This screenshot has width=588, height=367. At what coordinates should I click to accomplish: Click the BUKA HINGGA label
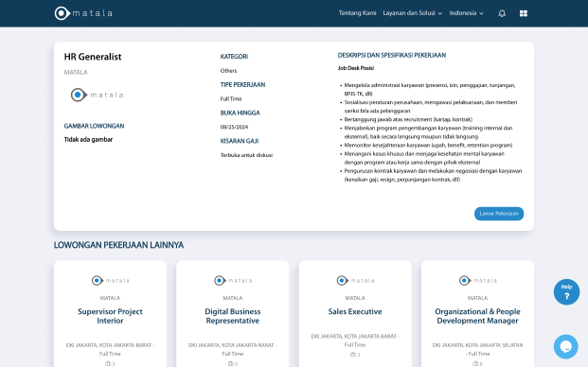coord(240,113)
